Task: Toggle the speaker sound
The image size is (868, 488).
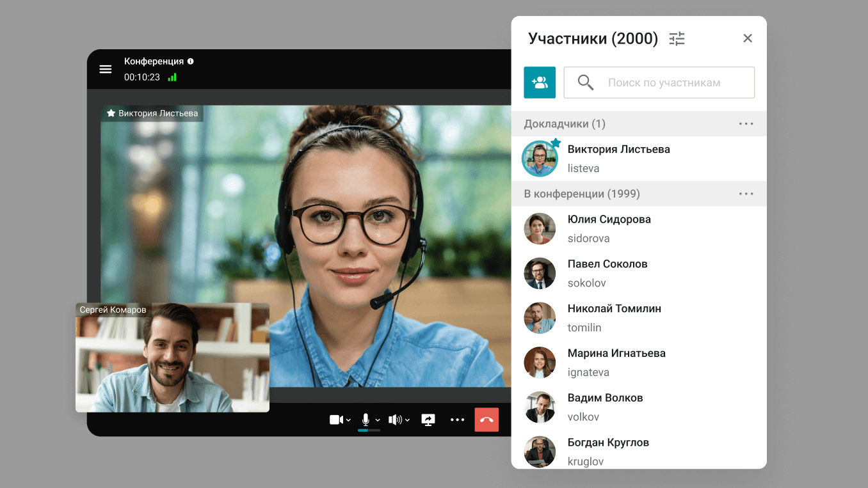Action: pos(395,420)
